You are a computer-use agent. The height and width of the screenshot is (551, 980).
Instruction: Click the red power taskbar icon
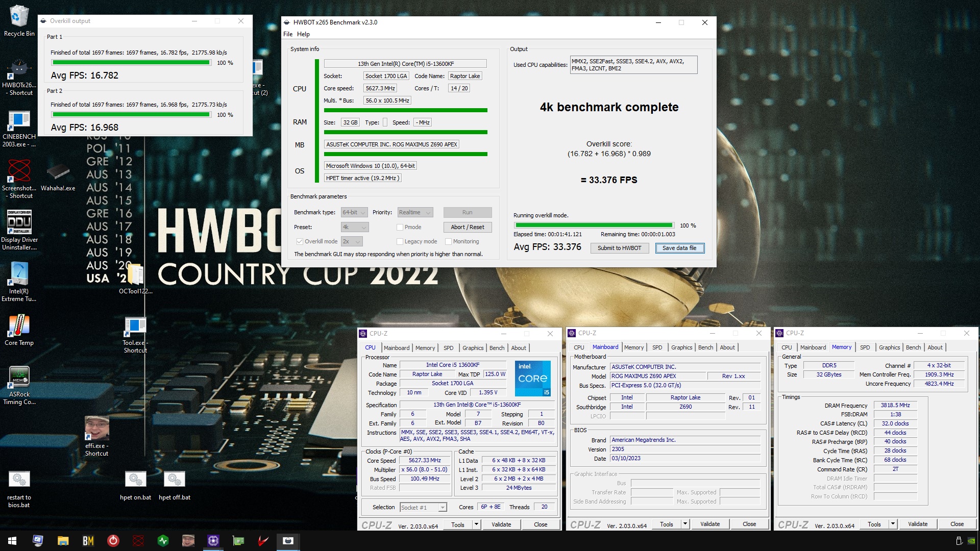(113, 541)
